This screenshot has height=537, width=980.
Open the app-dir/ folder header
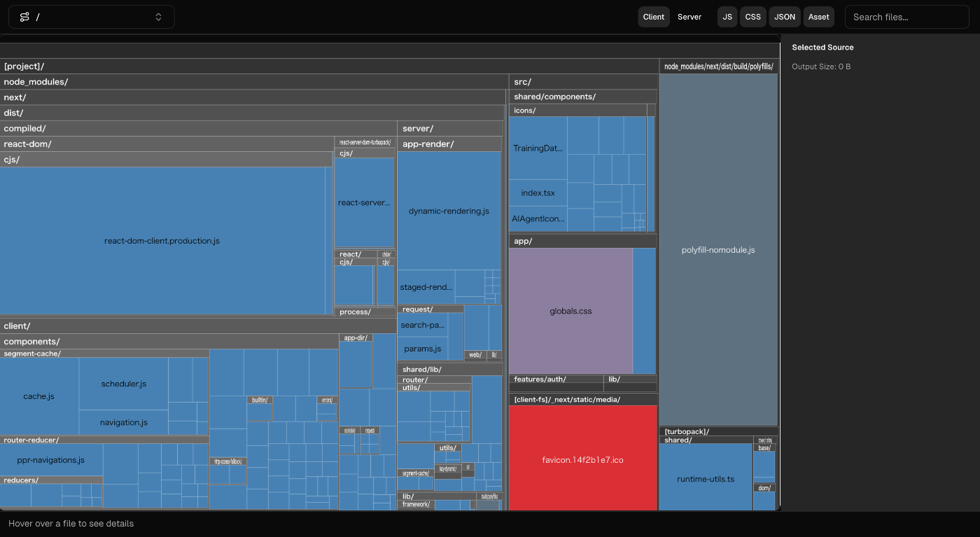(356, 337)
